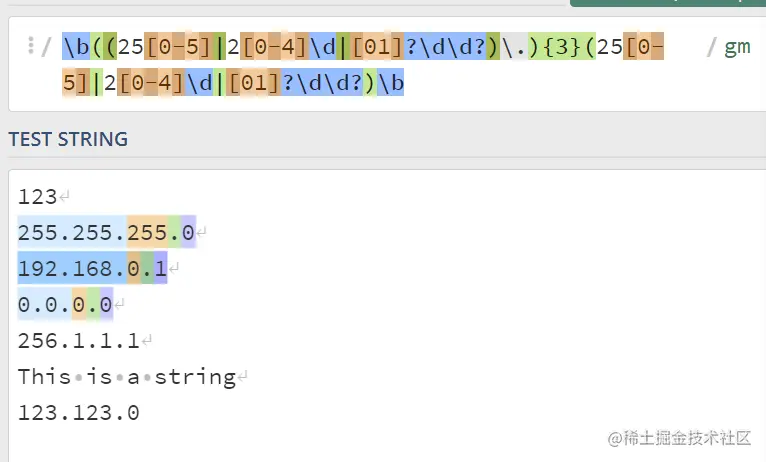Click the matched 255.255.255.0 address
Screen dimensions: 766x462
(x=105, y=233)
